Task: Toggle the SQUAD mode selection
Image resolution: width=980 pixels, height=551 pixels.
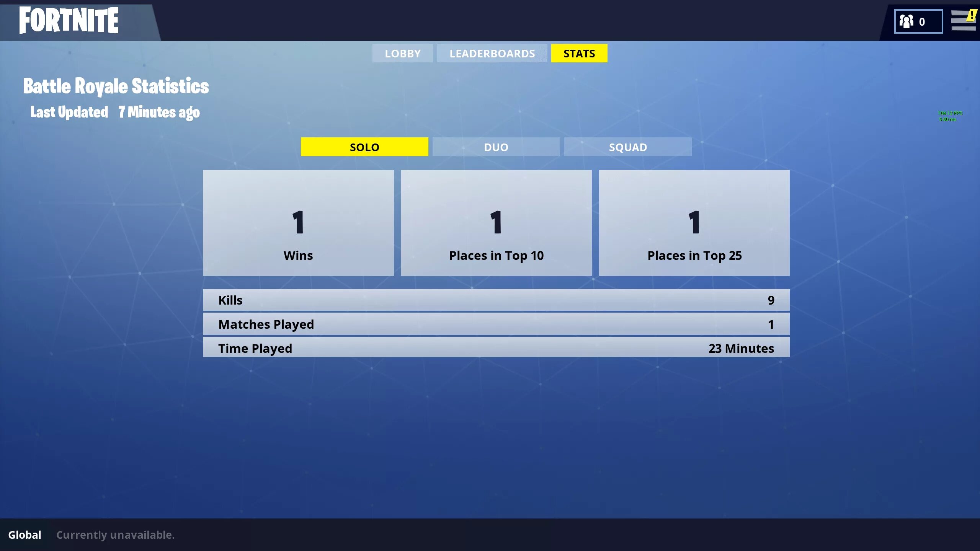Action: (x=628, y=147)
